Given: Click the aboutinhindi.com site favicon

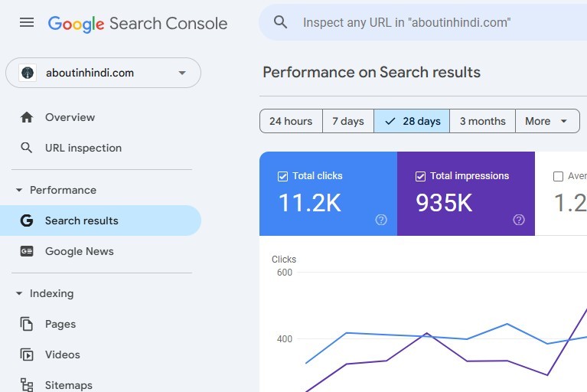Looking at the screenshot, I should pos(28,73).
